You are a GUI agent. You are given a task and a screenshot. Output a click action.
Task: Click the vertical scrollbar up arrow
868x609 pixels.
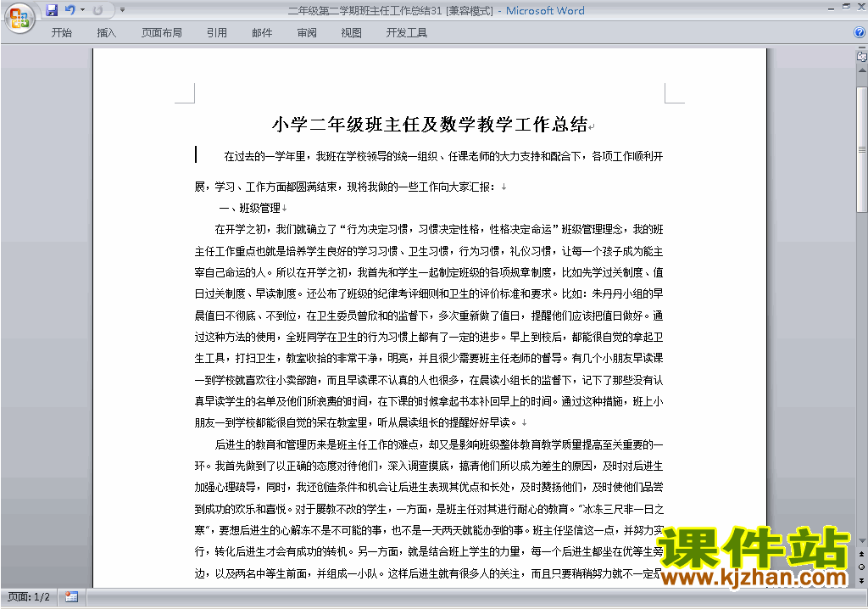(862, 70)
